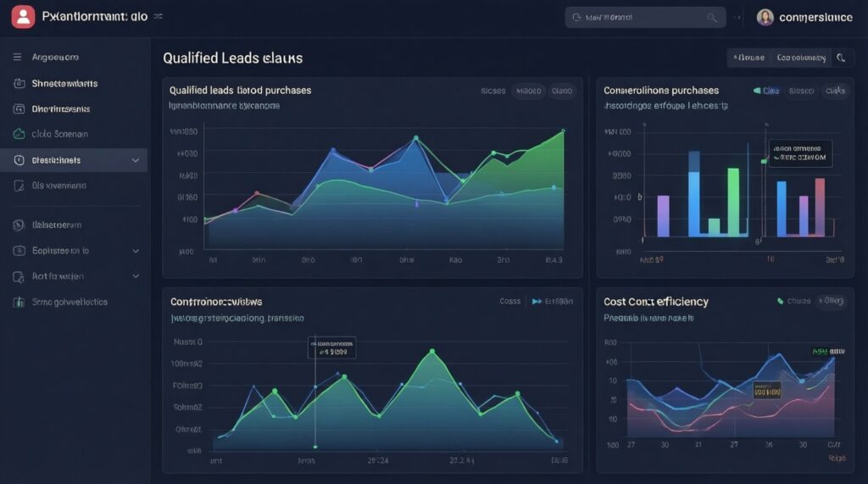Click the green Clles legend swatch

point(757,90)
